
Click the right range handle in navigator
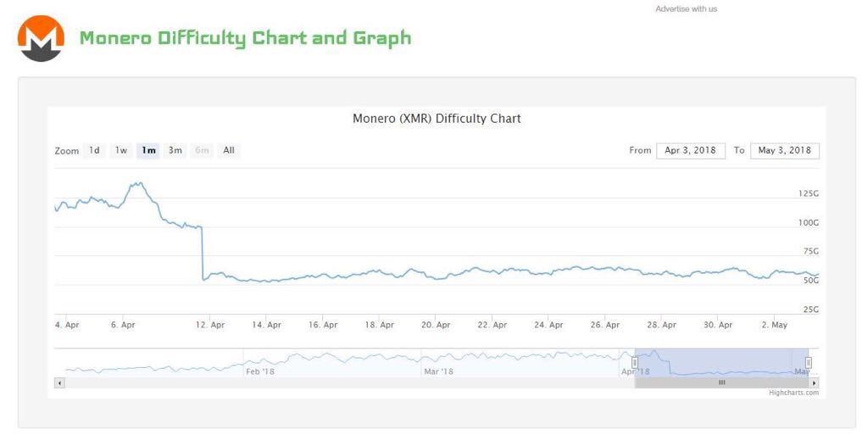click(808, 363)
